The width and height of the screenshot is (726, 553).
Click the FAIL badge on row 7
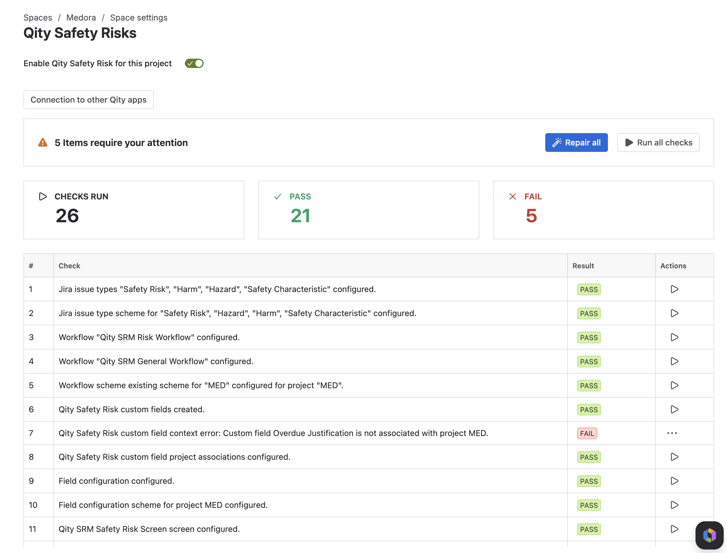click(587, 434)
